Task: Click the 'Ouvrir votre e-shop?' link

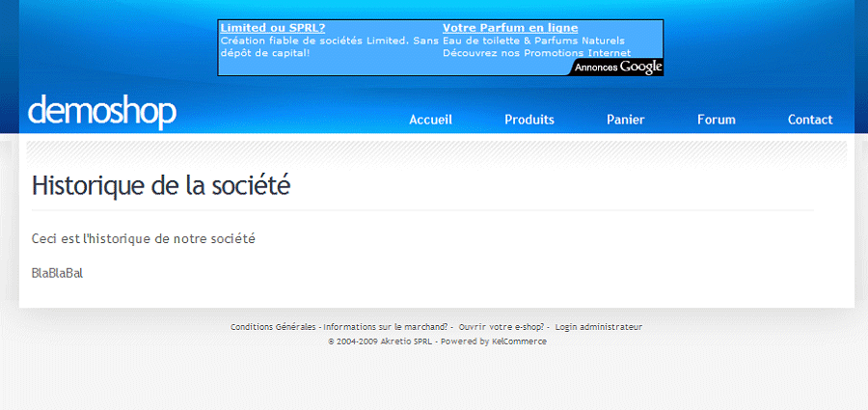Action: (x=501, y=327)
